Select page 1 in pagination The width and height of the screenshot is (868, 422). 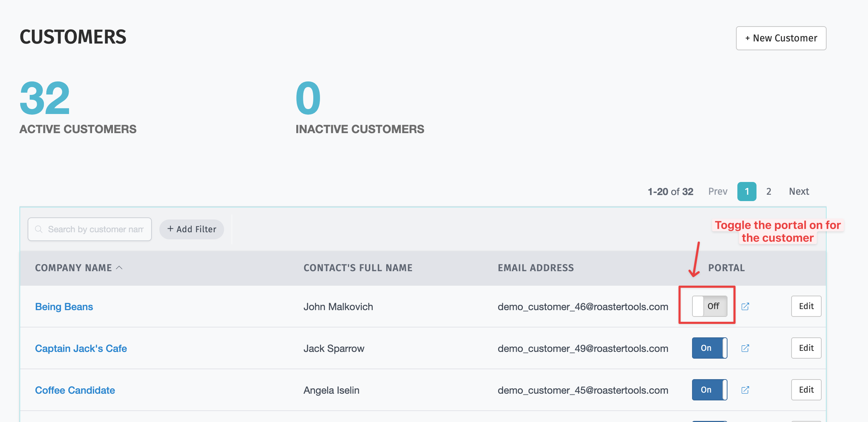747,192
